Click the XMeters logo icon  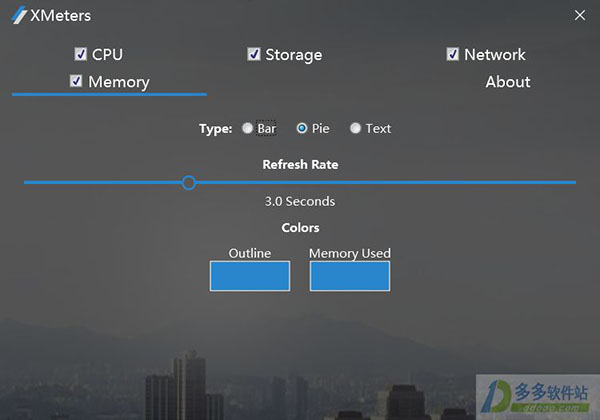click(x=19, y=15)
